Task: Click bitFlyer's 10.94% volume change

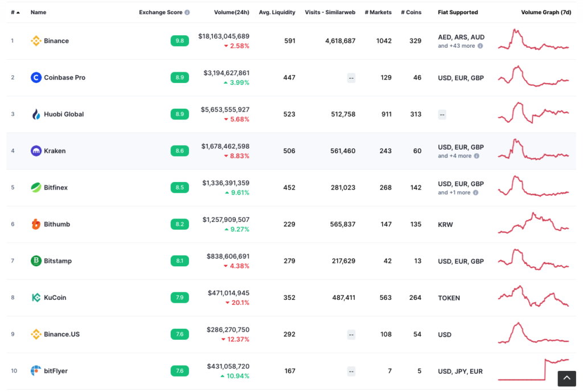Action: coord(235,376)
